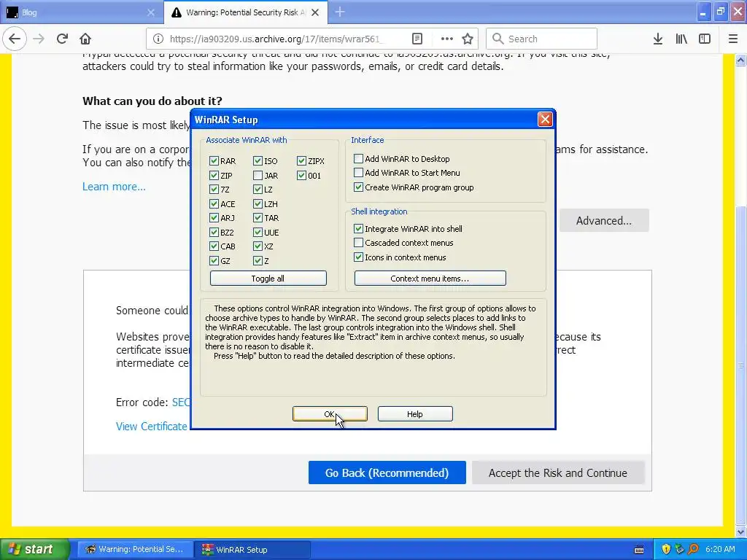Open the View Certificate link
This screenshot has height=560, width=747.
click(152, 426)
